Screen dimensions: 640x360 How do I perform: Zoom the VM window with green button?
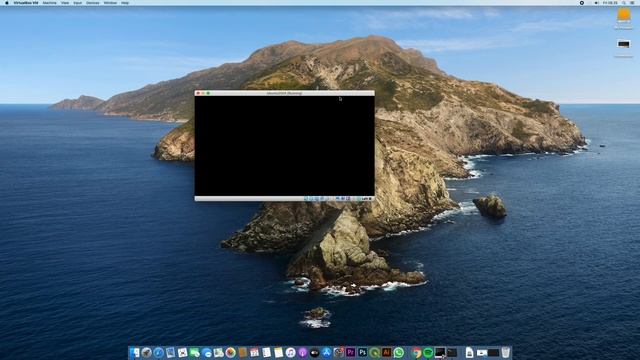(208, 93)
